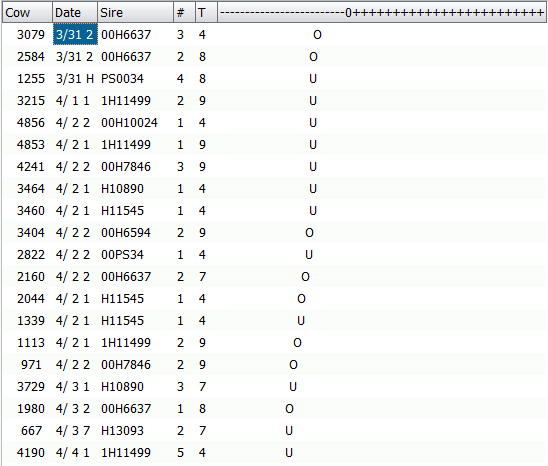Select the highlighted 3/31 2 date cell
548x466 pixels.
tap(75, 35)
